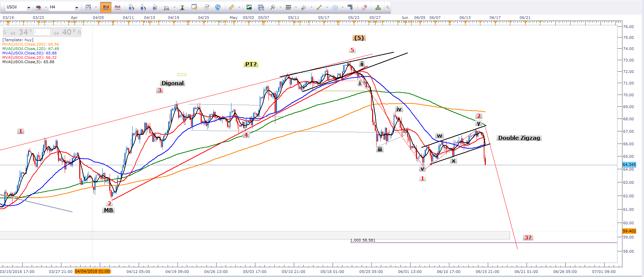Click the ruler measure tool icon

pyautogui.click(x=231, y=7)
